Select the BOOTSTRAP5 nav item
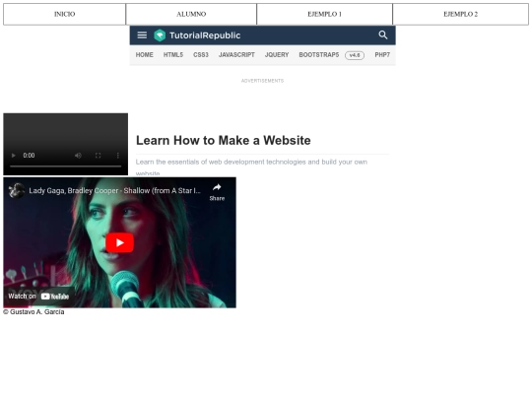532x399 pixels. (x=318, y=55)
